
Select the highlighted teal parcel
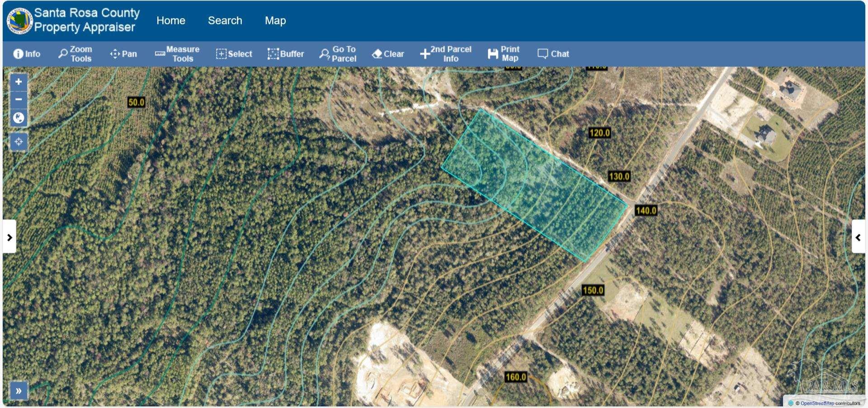coord(533,185)
